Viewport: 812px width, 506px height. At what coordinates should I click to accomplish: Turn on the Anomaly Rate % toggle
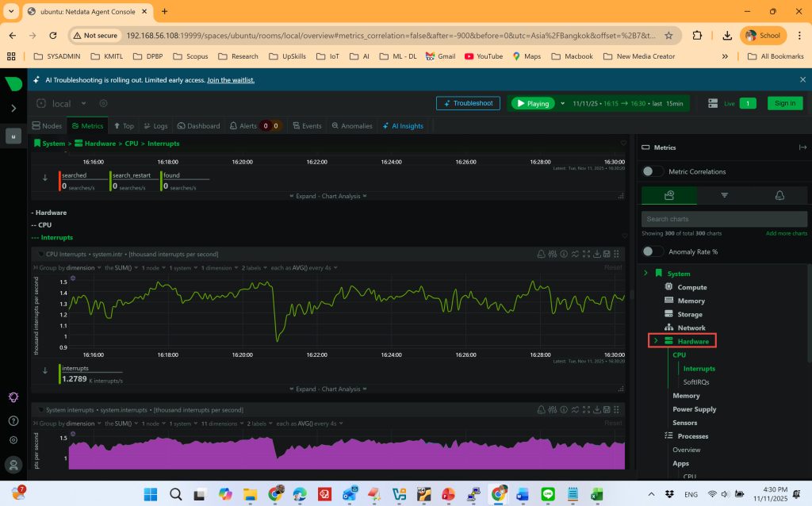click(653, 251)
